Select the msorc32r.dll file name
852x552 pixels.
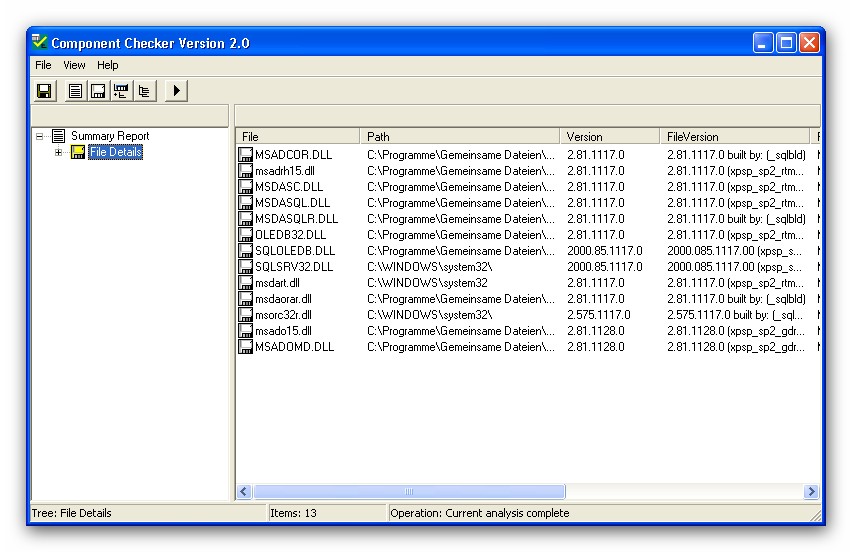click(x=283, y=315)
